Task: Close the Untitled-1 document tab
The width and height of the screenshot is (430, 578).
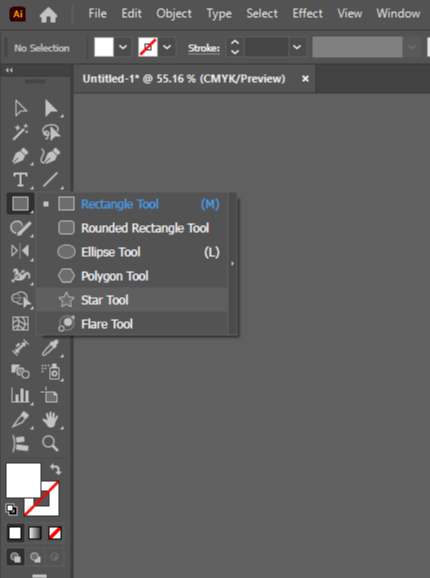Action: pos(305,79)
